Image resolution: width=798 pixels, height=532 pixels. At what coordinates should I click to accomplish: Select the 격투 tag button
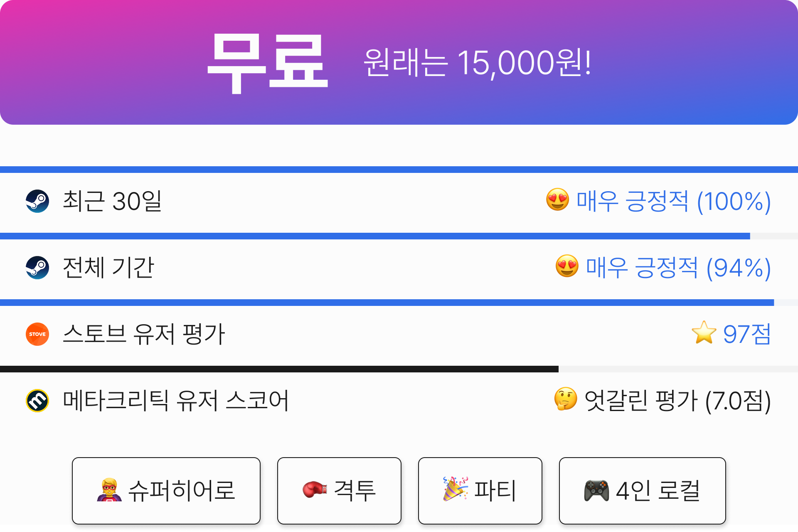339,491
